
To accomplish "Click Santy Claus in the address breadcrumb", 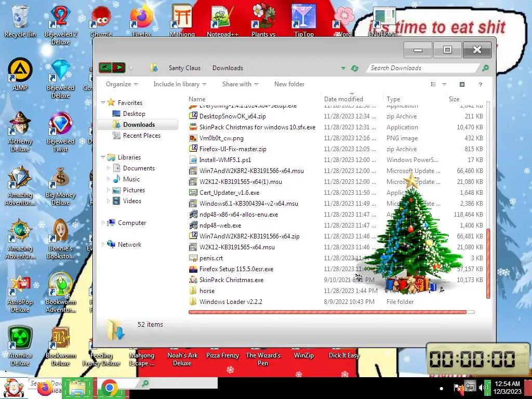I will 184,68.
